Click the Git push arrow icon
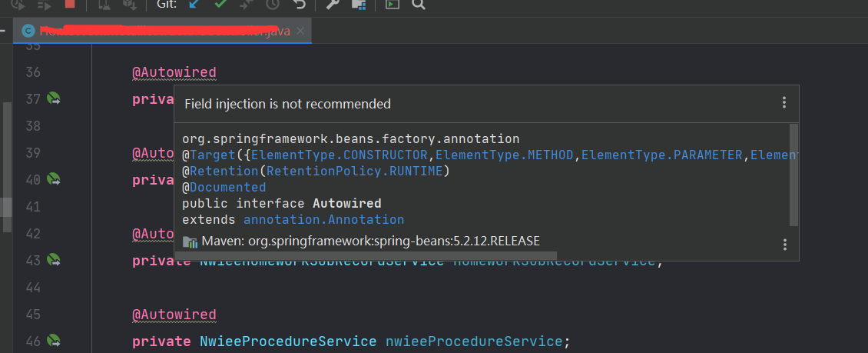This screenshot has height=353, width=868. coord(246,5)
